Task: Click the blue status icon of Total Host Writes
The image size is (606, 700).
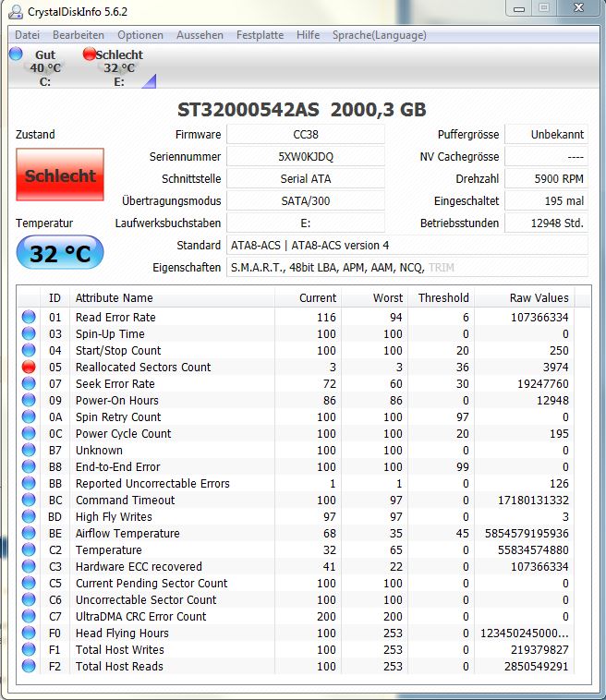Action: click(29, 649)
